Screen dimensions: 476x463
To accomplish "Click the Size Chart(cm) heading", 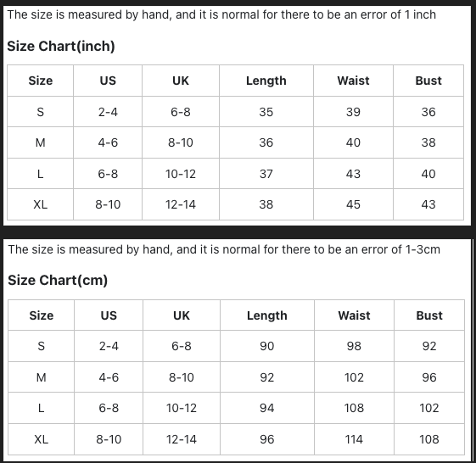I will coord(58,280).
